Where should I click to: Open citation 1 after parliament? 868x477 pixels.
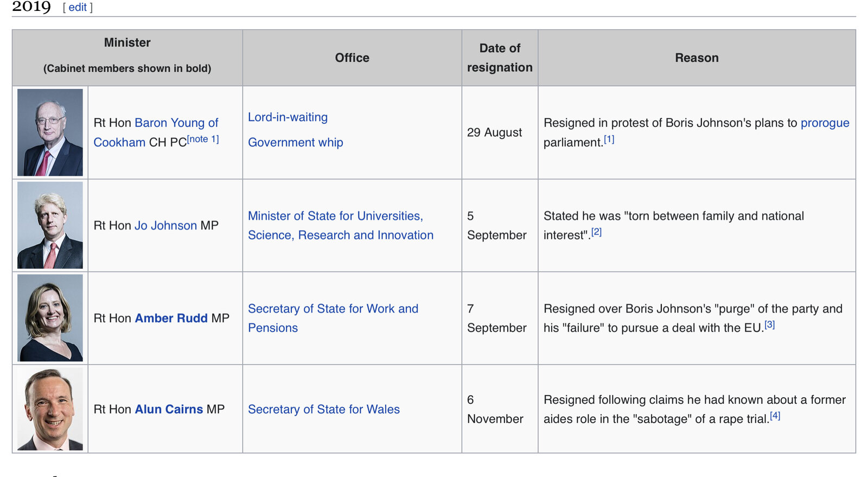point(609,139)
